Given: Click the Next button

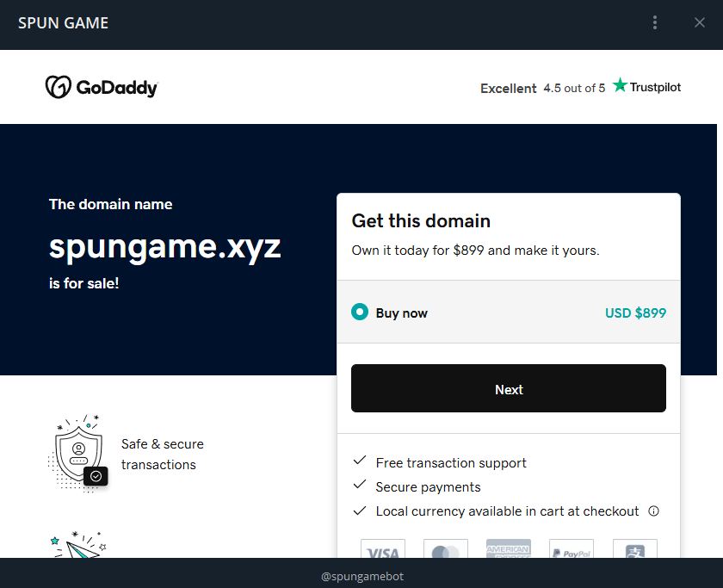Looking at the screenshot, I should [x=509, y=388].
